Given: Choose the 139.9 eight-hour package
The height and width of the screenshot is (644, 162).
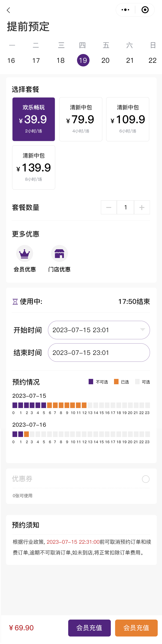Looking at the screenshot, I should [x=34, y=168].
